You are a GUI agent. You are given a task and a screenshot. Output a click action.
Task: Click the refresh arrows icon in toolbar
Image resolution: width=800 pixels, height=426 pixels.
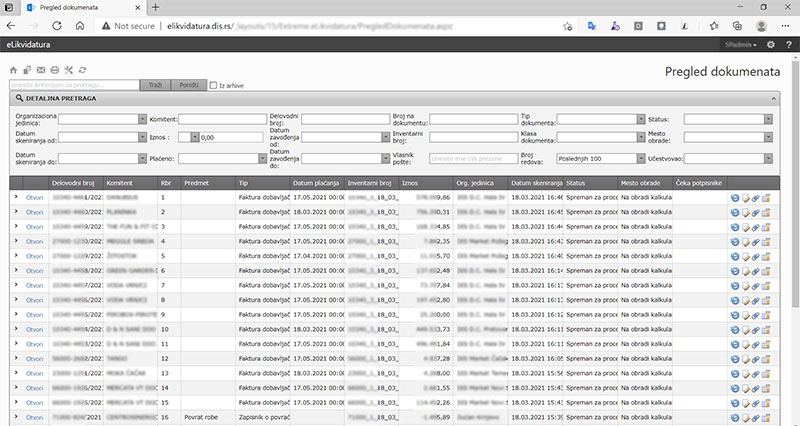pyautogui.click(x=82, y=70)
